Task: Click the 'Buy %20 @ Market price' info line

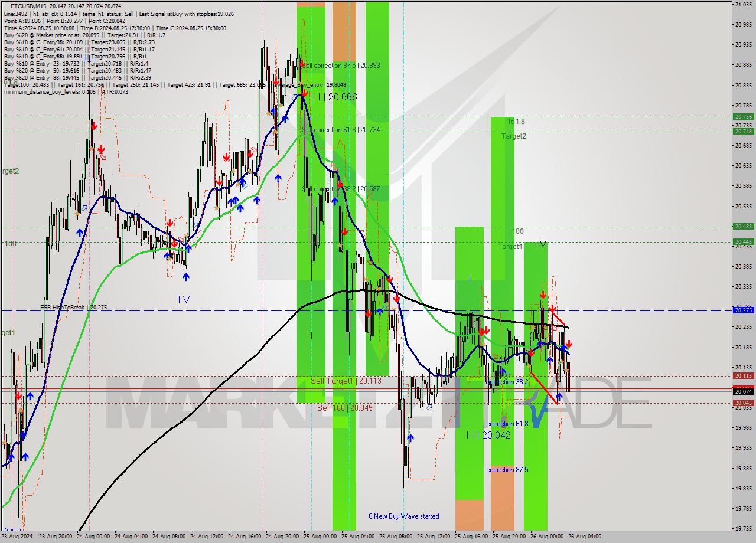Action: pyautogui.click(x=84, y=35)
